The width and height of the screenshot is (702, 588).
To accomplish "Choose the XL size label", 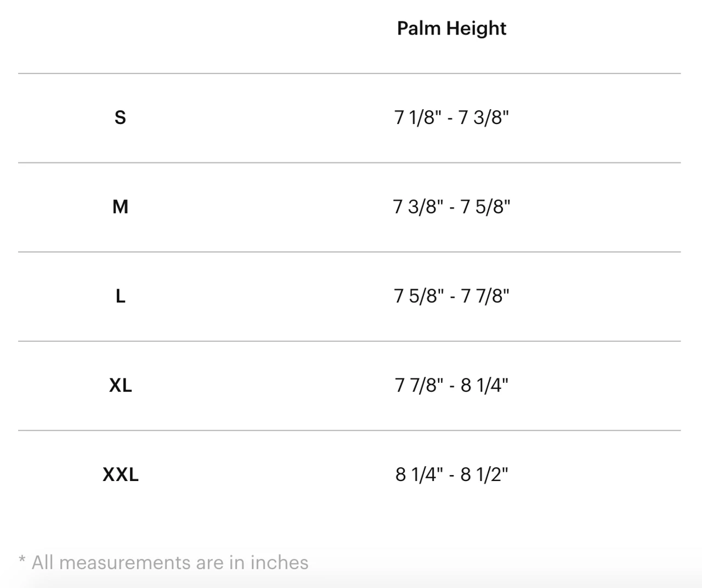I will [x=121, y=386].
